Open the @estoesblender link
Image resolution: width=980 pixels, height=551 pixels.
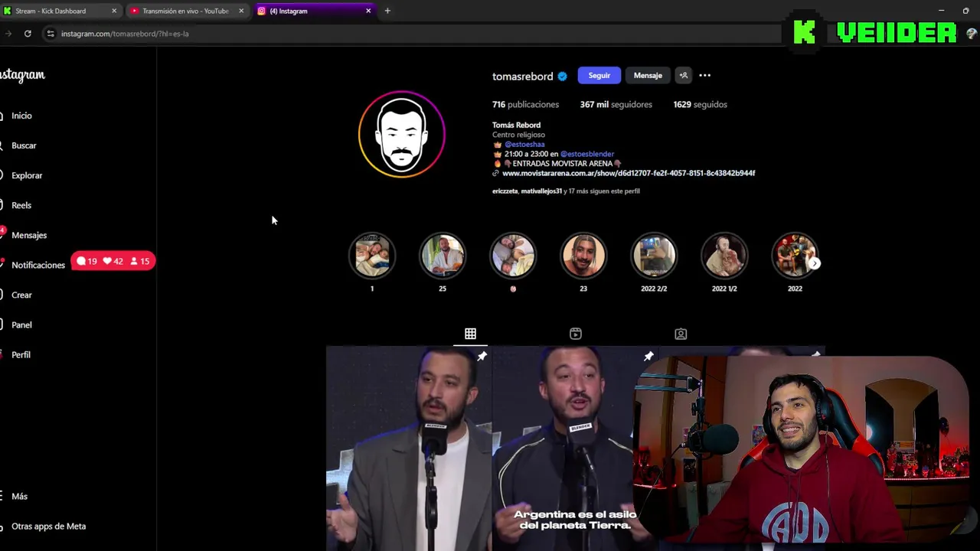587,154
